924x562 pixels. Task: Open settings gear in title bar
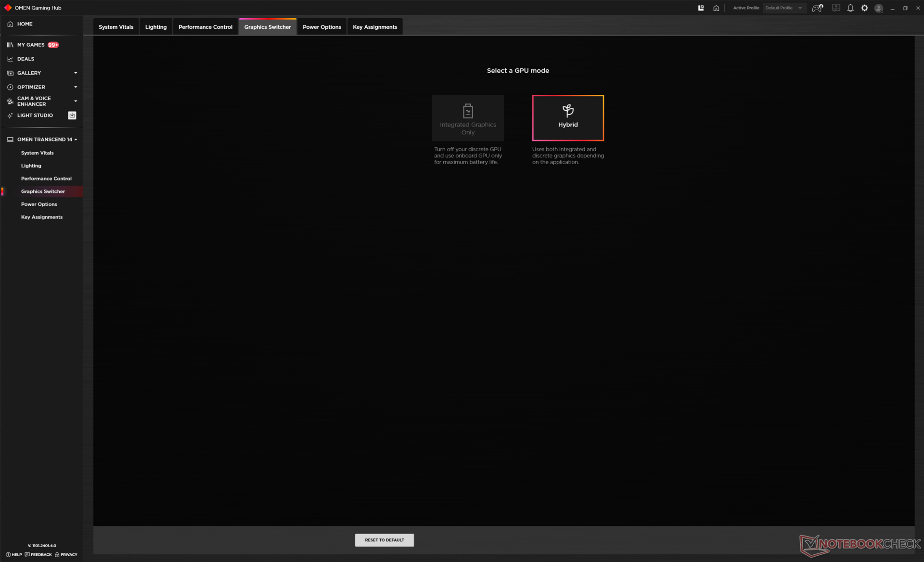[864, 8]
